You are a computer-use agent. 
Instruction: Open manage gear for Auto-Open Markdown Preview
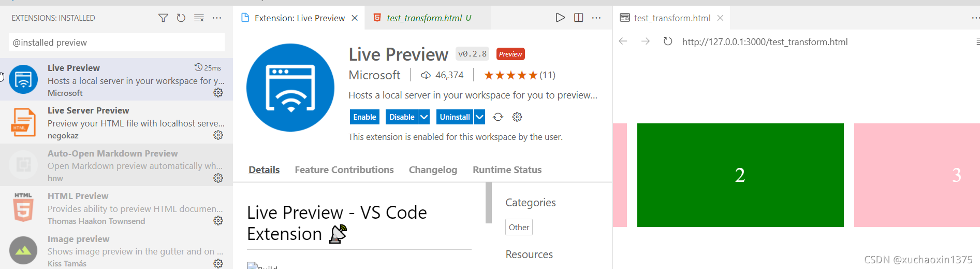(218, 178)
